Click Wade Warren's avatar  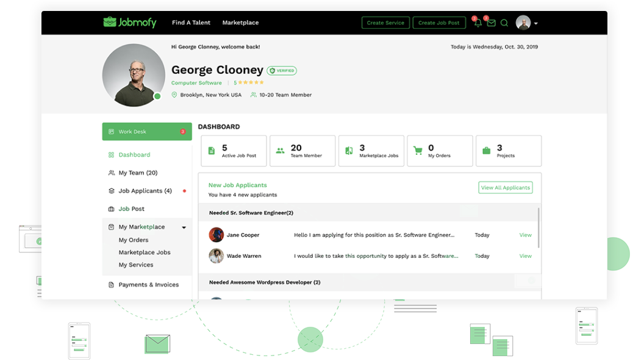[216, 256]
